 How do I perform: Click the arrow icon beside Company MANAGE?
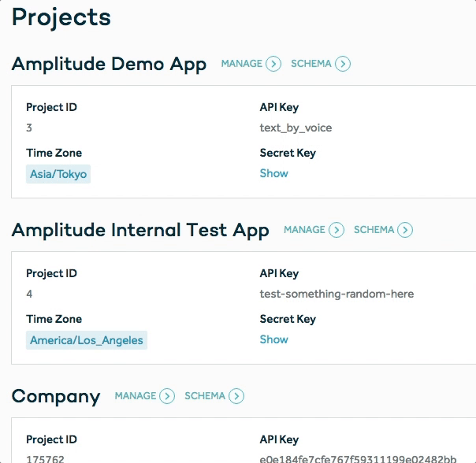point(167,396)
